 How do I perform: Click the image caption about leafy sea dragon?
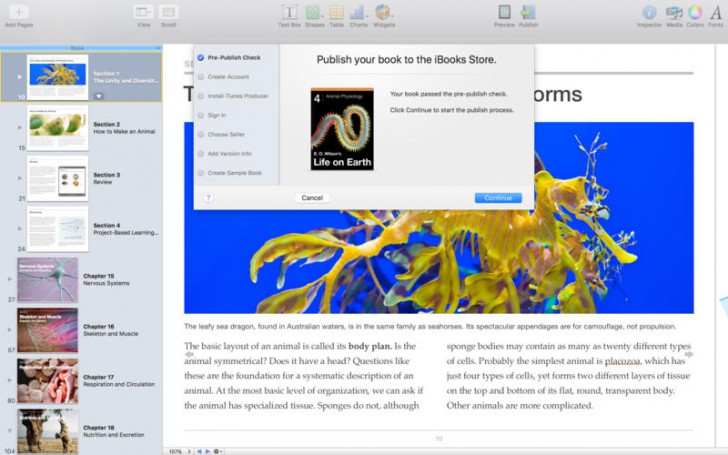430,327
